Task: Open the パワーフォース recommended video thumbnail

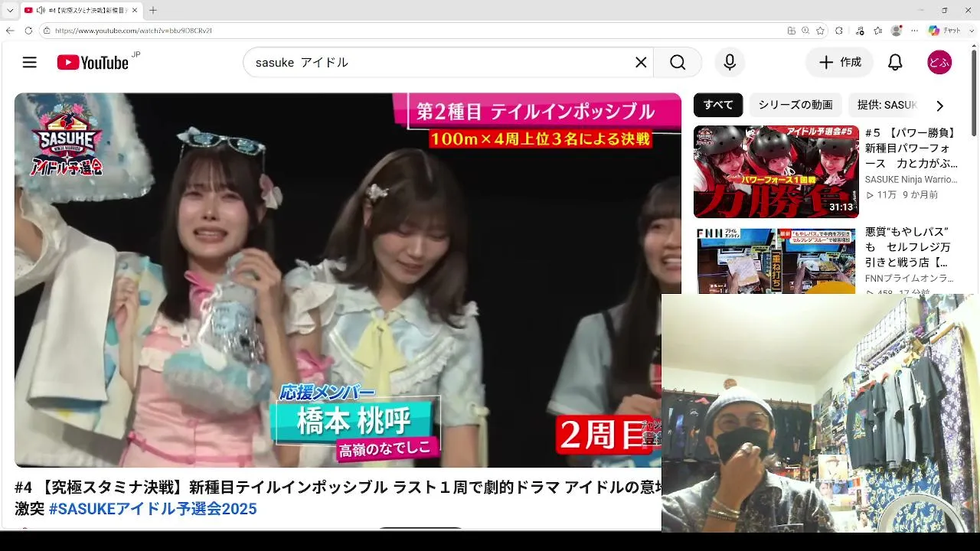Action: 776,172
